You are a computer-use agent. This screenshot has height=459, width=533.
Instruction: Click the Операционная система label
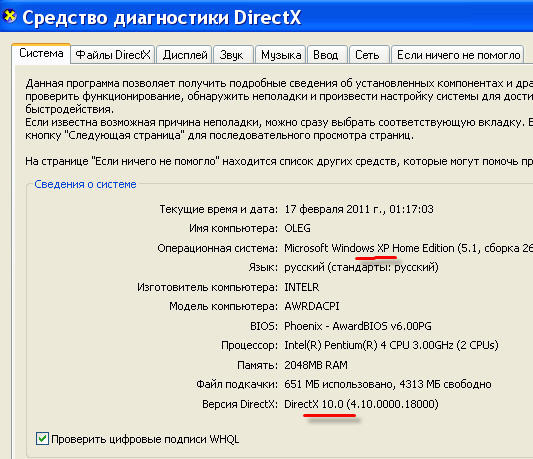[218, 248]
